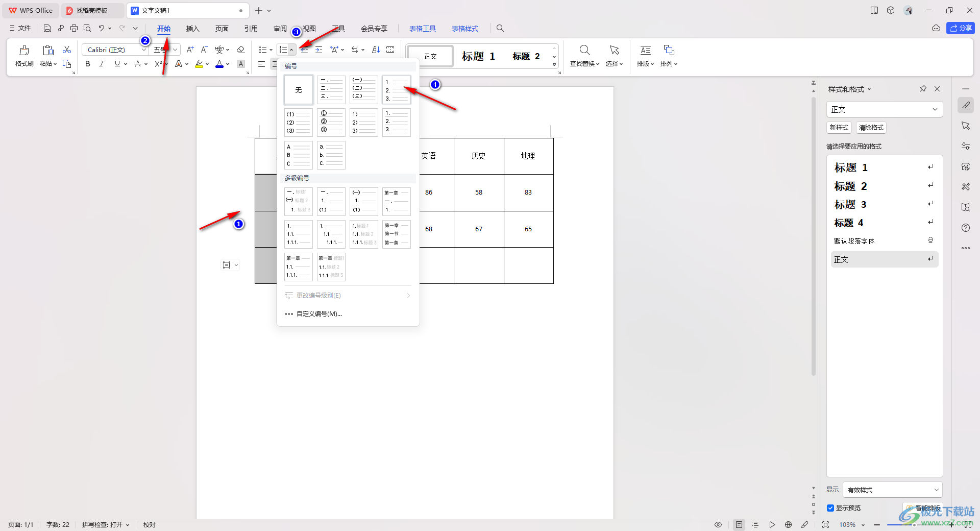
Task: Toggle the 显示预览 checkbox
Action: [830, 508]
